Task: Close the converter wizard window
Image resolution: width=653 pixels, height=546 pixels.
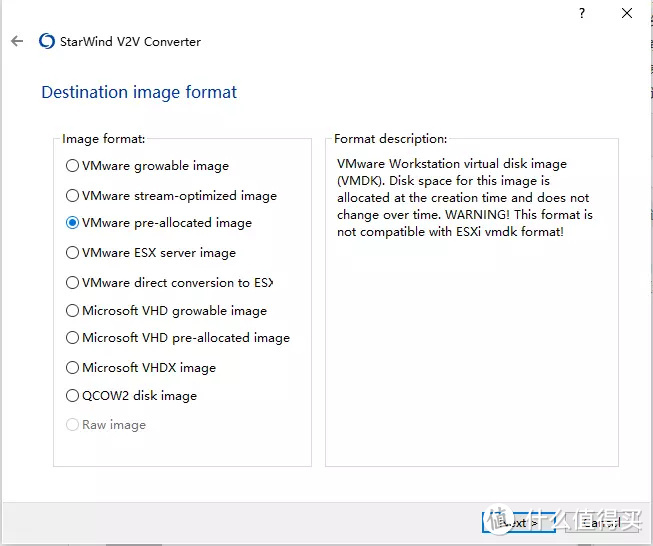Action: [x=627, y=13]
